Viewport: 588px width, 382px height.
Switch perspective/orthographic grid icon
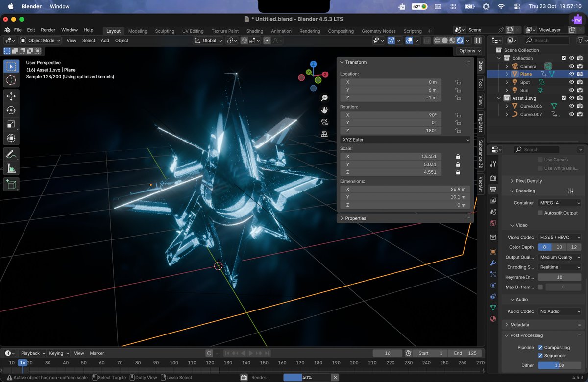(x=324, y=134)
